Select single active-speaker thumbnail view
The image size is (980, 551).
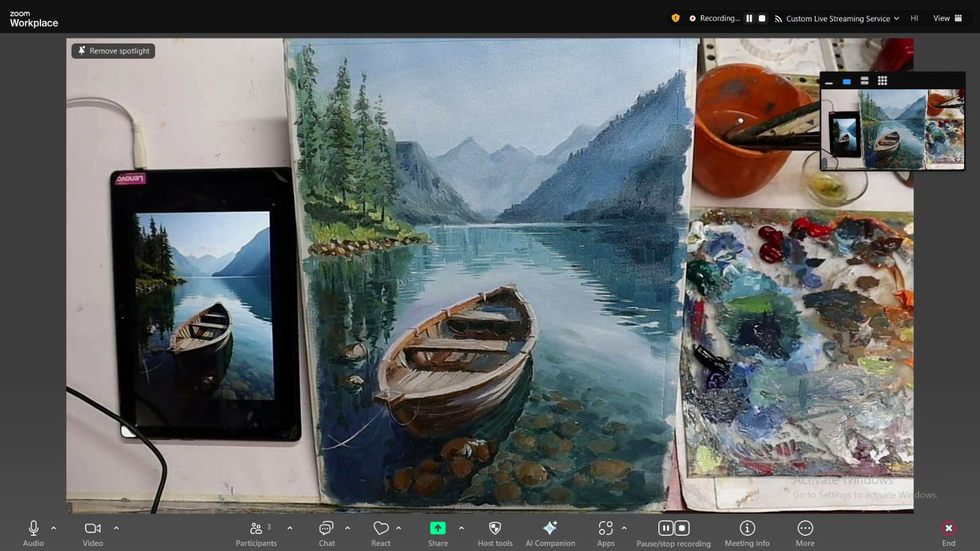846,81
